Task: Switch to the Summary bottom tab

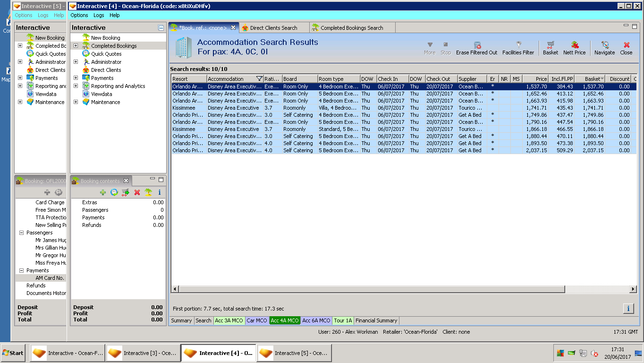Action: [x=181, y=320]
